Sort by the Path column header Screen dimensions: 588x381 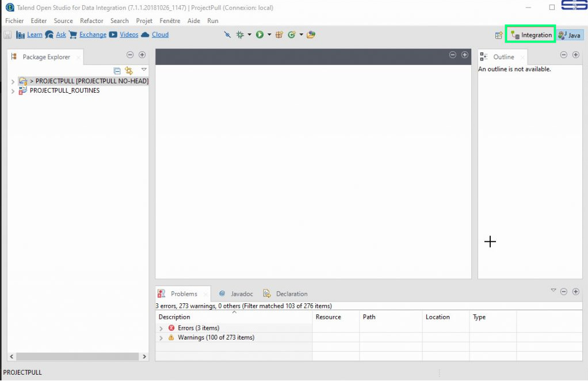point(391,317)
